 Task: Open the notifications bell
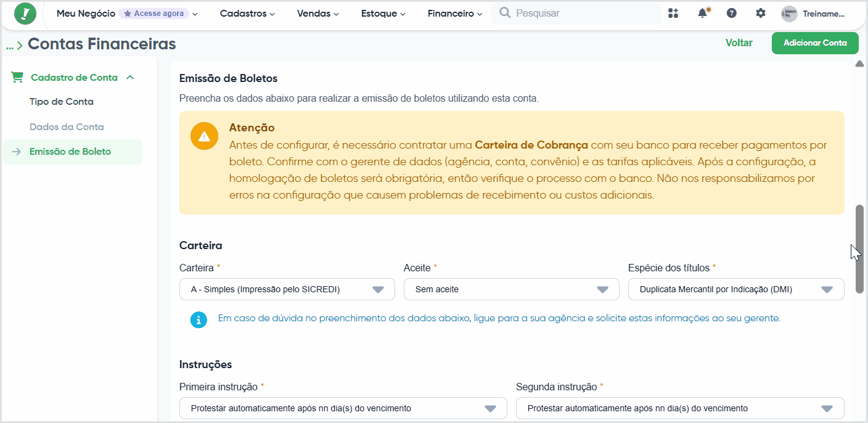(703, 13)
